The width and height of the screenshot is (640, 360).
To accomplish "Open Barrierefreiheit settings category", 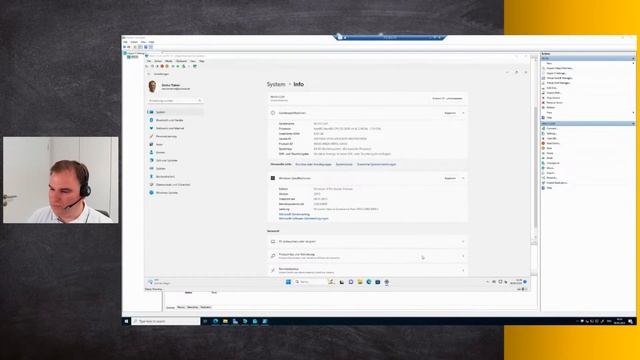I will tap(175, 176).
